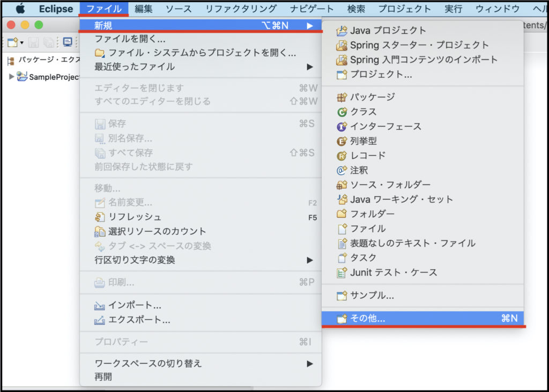This screenshot has width=549, height=392.
Task: Open the ソース menu
Action: pyautogui.click(x=179, y=9)
